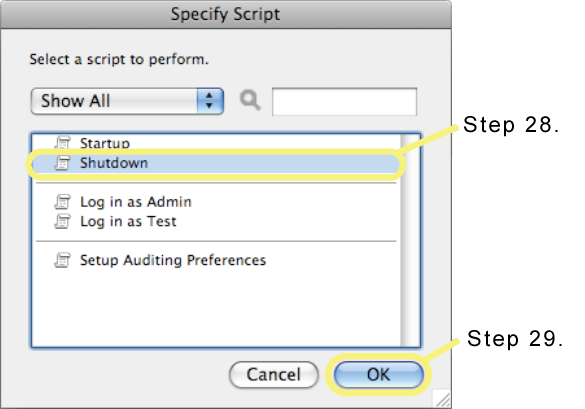Open the Show All dropdown menu
Viewport: 585px width, 409px height.
point(127,101)
